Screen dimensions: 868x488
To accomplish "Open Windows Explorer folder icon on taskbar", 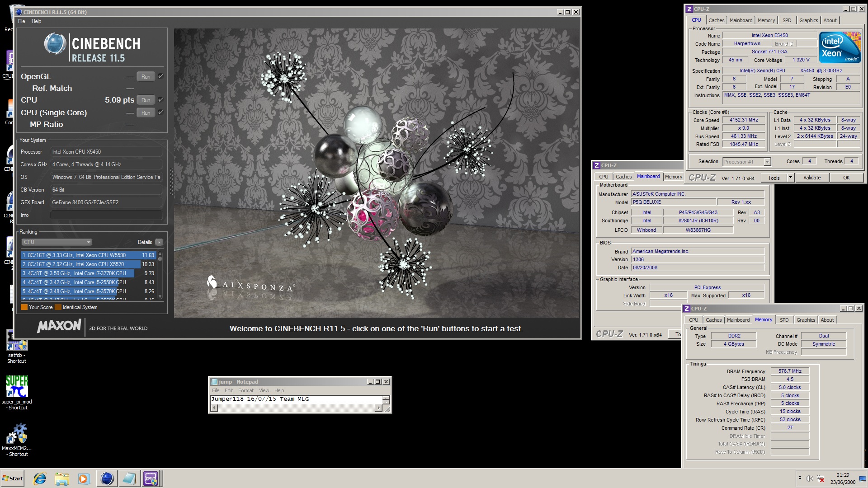I will [62, 479].
